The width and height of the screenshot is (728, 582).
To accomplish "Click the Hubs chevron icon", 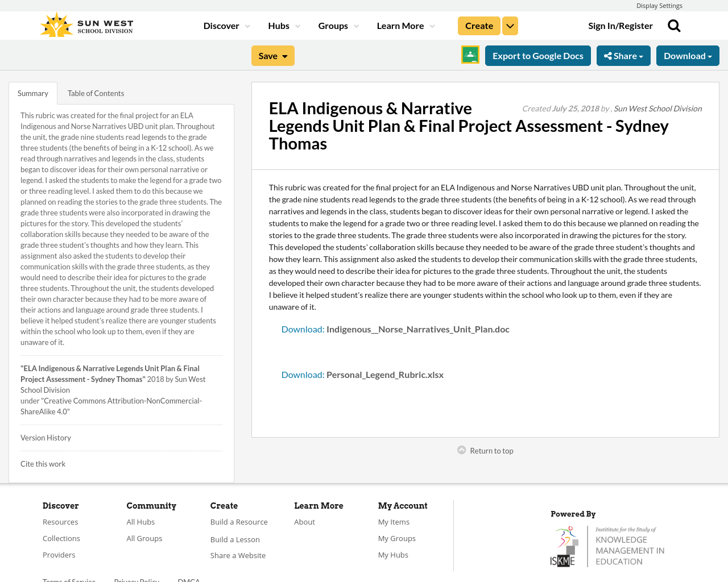I will (x=297, y=25).
